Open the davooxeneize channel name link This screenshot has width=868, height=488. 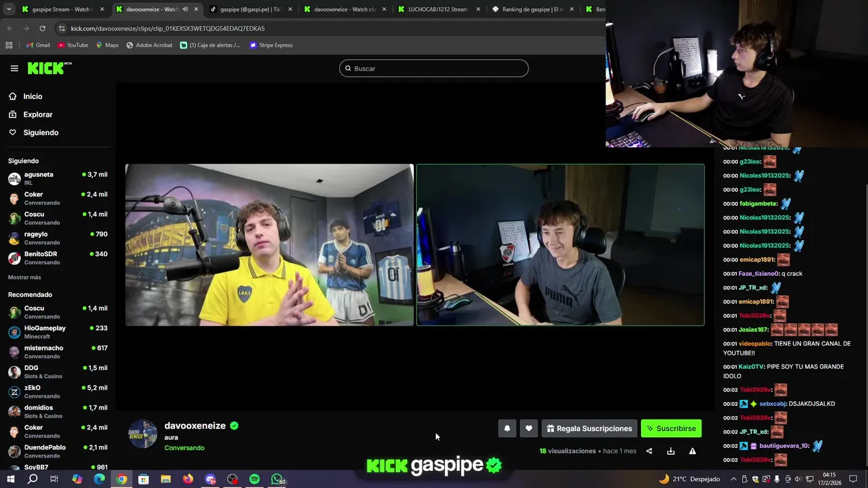tap(195, 426)
